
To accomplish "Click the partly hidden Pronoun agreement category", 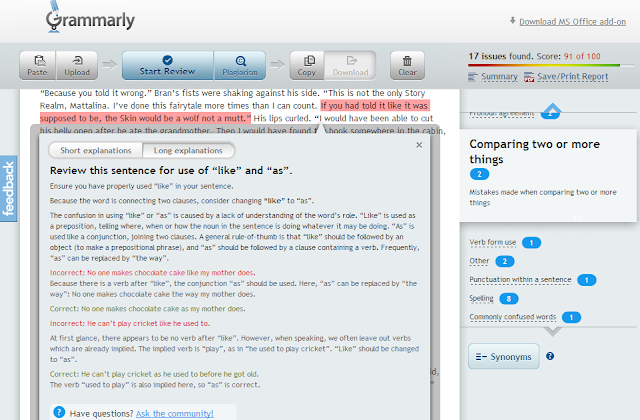I will pyautogui.click(x=502, y=114).
